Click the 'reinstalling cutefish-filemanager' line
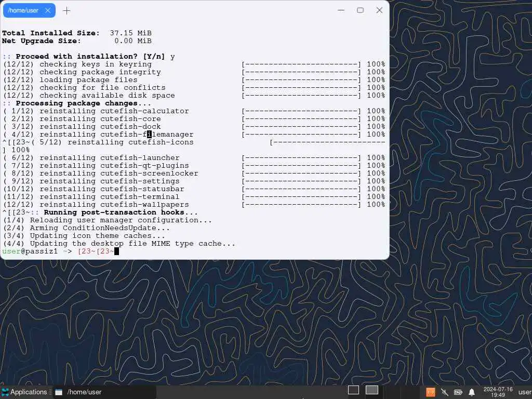Screen dimensions: 532x399 point(194,135)
